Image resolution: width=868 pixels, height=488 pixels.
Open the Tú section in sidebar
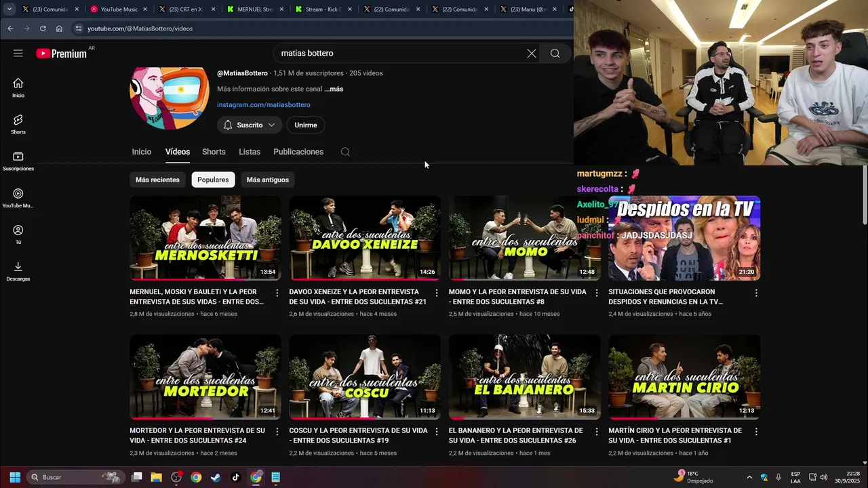[x=18, y=235]
